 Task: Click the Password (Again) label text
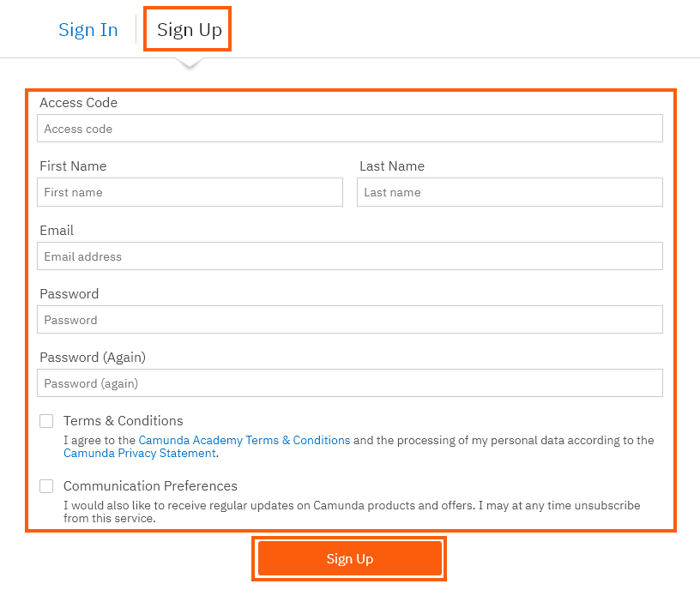93,358
